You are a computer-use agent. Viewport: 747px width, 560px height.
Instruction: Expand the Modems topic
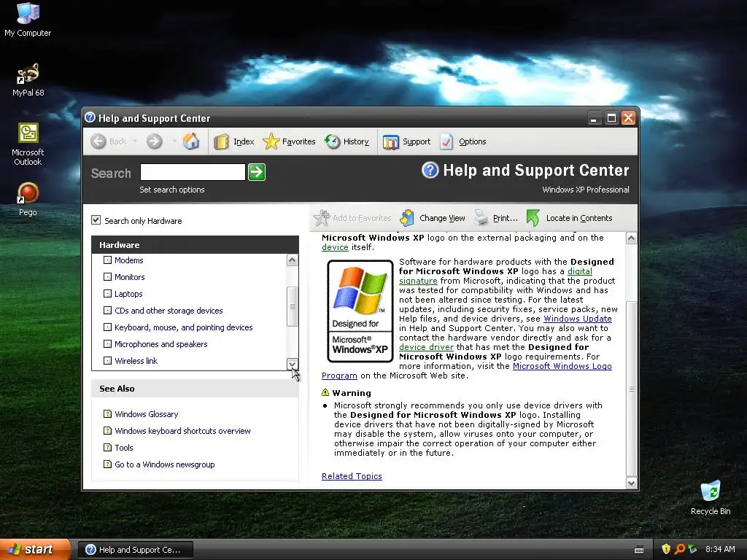point(108,260)
